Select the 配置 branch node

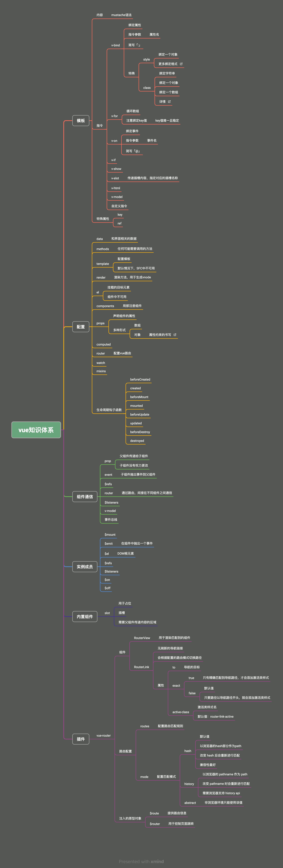(81, 327)
